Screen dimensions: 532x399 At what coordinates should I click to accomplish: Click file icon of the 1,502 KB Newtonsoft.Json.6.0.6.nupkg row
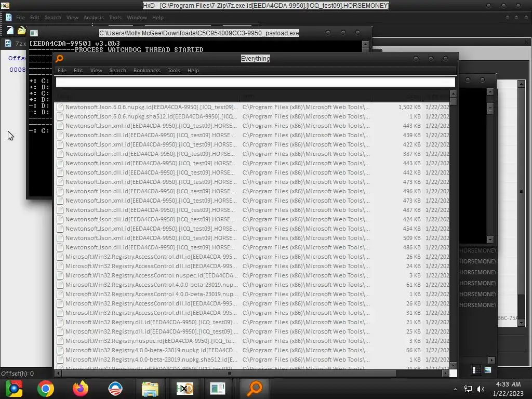(x=60, y=107)
